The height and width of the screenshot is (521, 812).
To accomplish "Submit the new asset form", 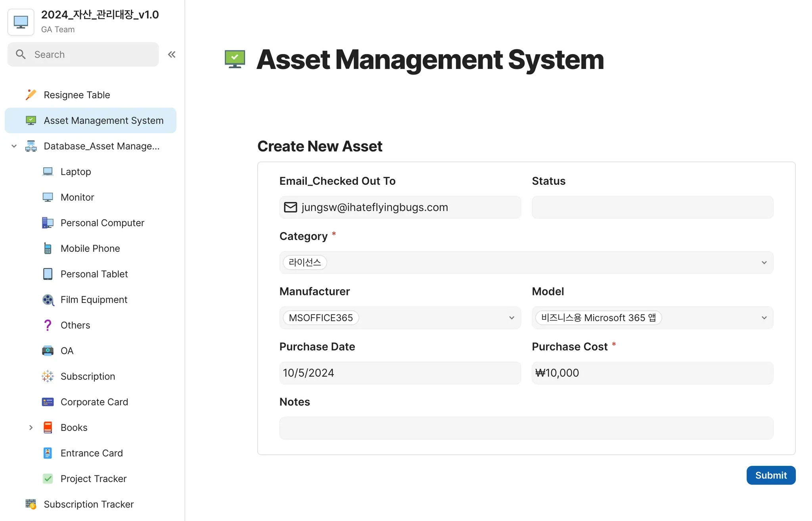I will point(770,475).
